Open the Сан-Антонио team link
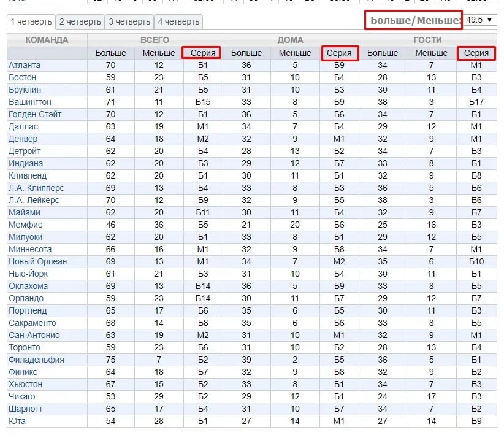Image resolution: width=504 pixels, height=443 pixels. point(34,335)
